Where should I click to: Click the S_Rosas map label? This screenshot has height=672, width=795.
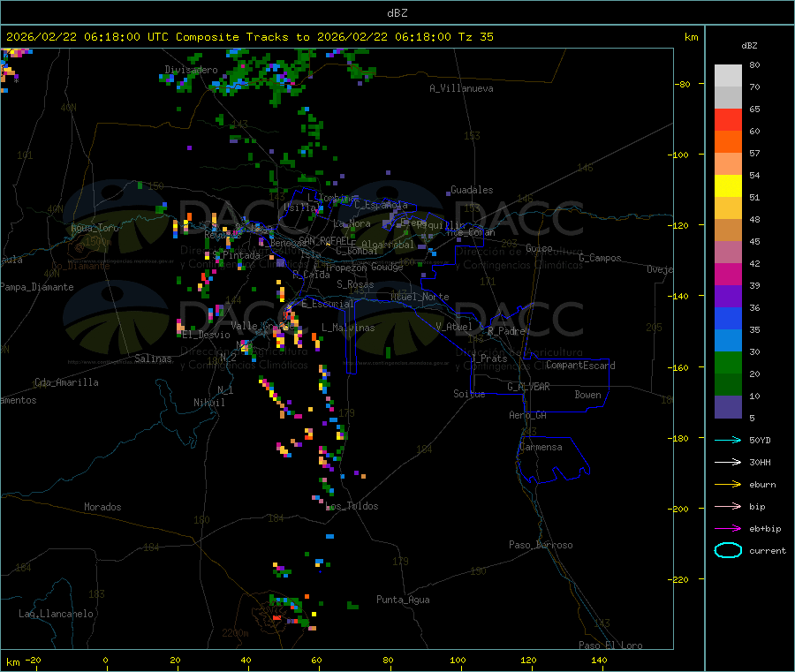click(355, 284)
